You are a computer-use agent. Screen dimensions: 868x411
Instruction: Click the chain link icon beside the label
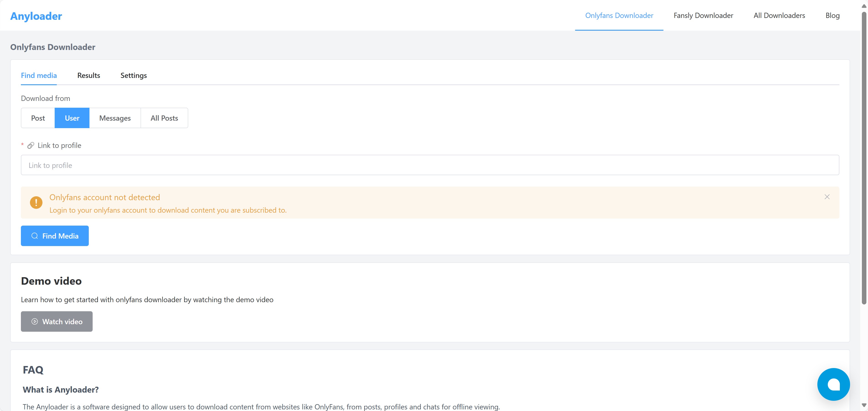31,145
